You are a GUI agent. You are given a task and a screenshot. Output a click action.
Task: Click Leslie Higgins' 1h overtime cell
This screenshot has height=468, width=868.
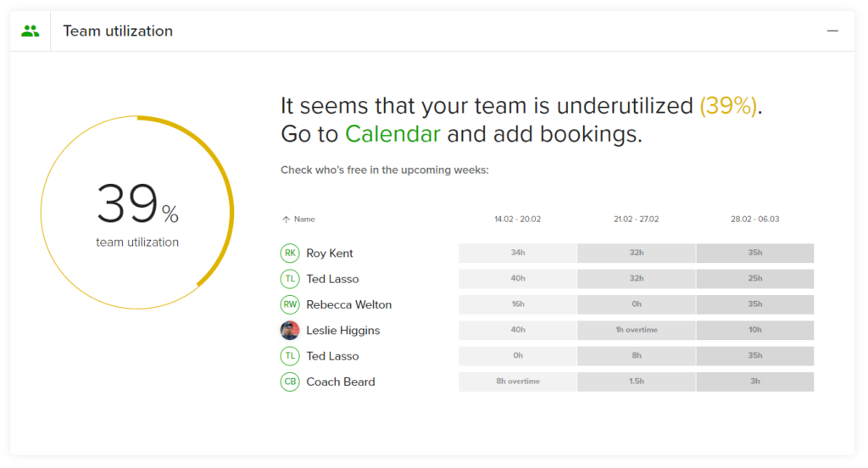(x=637, y=330)
